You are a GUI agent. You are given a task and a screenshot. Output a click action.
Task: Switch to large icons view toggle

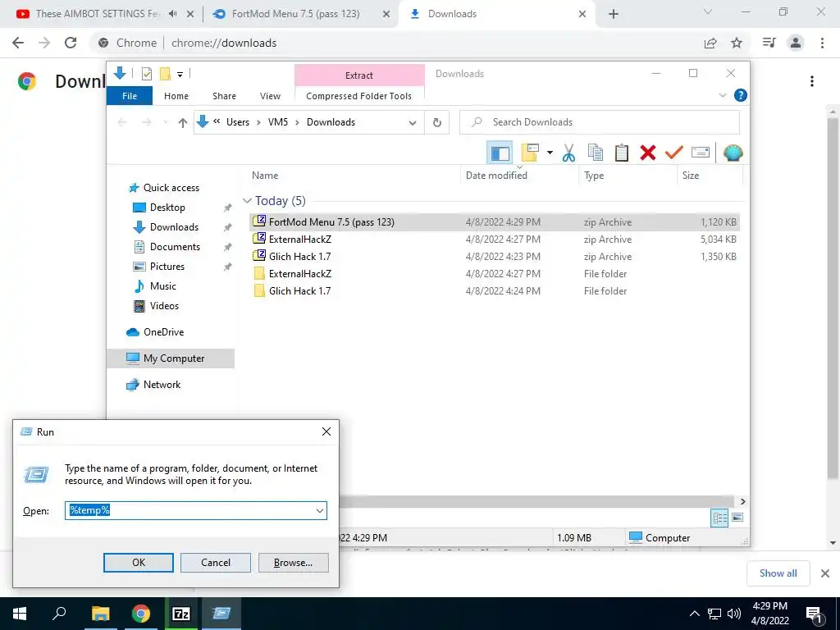[737, 518]
